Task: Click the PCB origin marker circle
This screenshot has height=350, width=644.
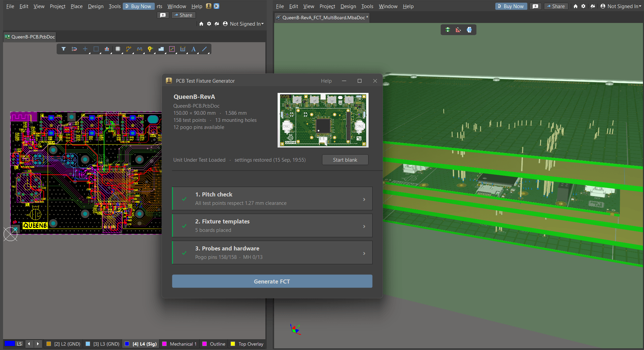Action: (10, 234)
